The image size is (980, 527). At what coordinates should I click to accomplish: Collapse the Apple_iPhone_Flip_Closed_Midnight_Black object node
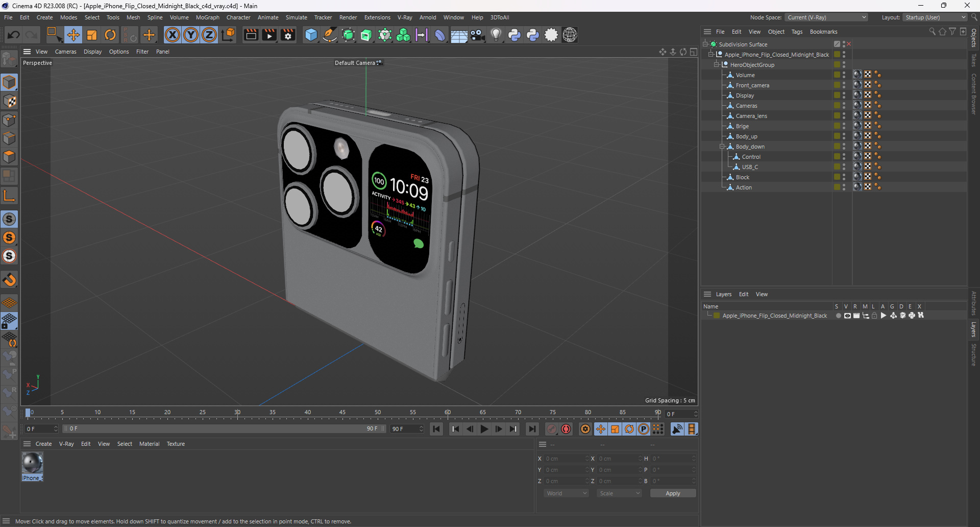coord(711,55)
